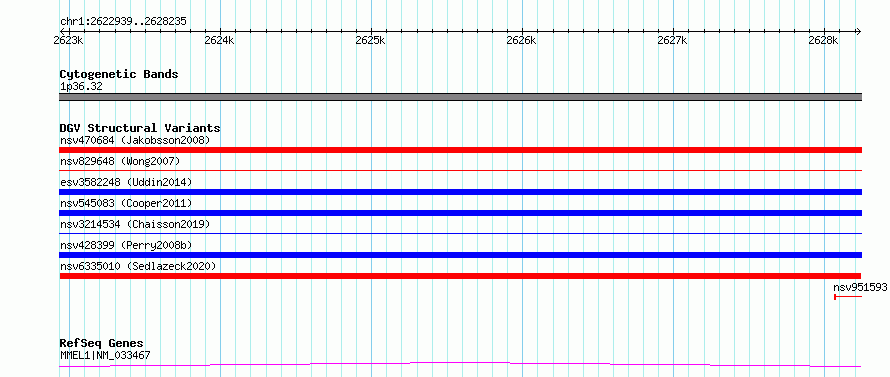Open variant nsv470684 (Jakobsson2008) label
The image size is (890, 377).
click(x=135, y=140)
